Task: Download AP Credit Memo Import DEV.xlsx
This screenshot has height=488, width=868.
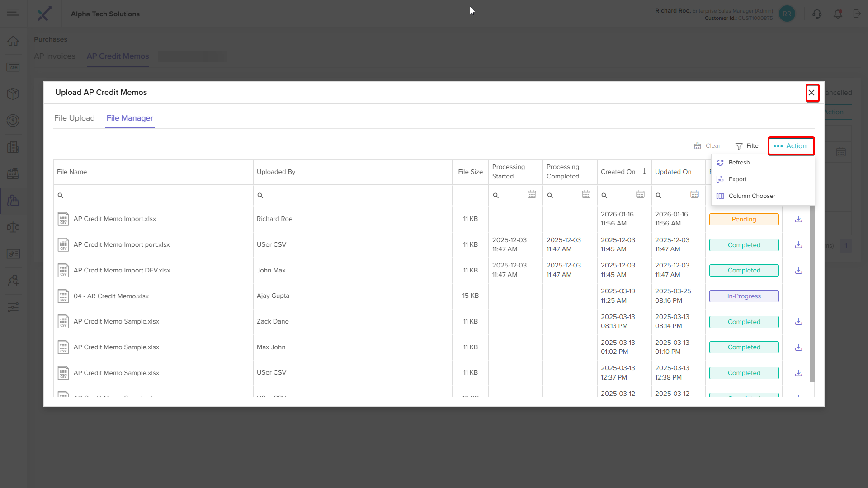Action: (798, 270)
